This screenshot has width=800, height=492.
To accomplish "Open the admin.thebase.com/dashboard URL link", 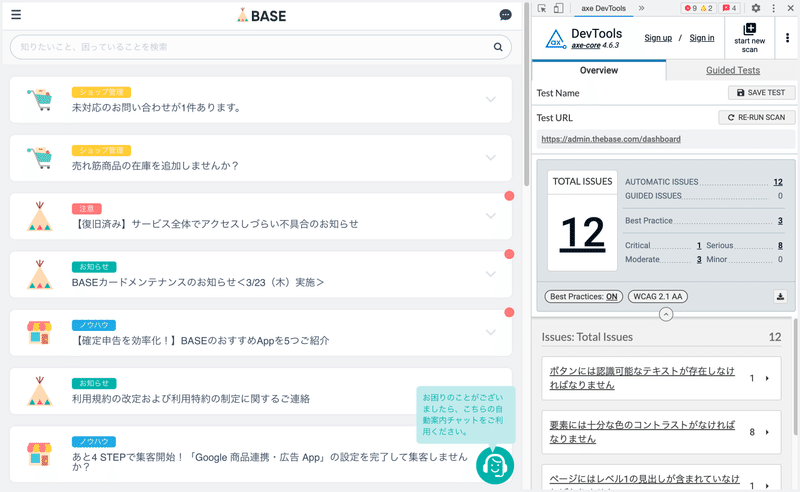I will pos(611,139).
